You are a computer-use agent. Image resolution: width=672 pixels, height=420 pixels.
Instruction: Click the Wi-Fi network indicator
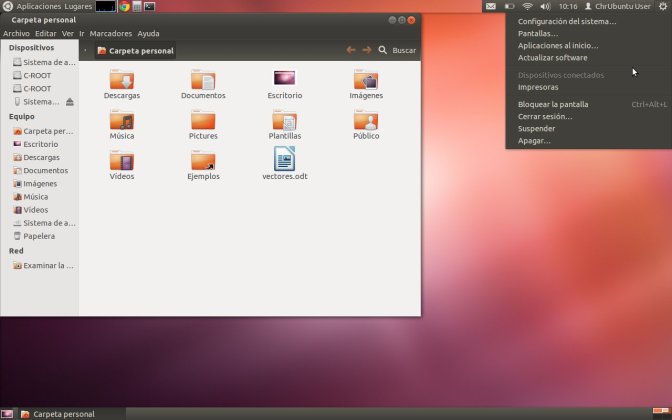click(x=527, y=6)
